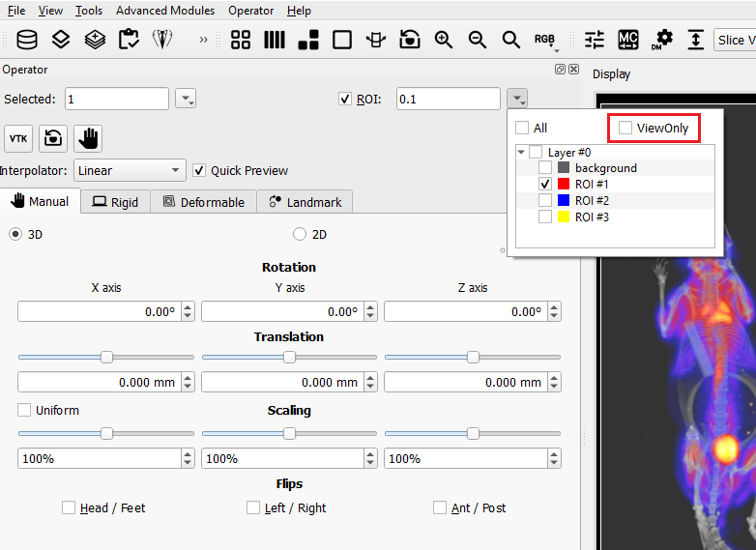Click the ROI value input field

tap(448, 99)
